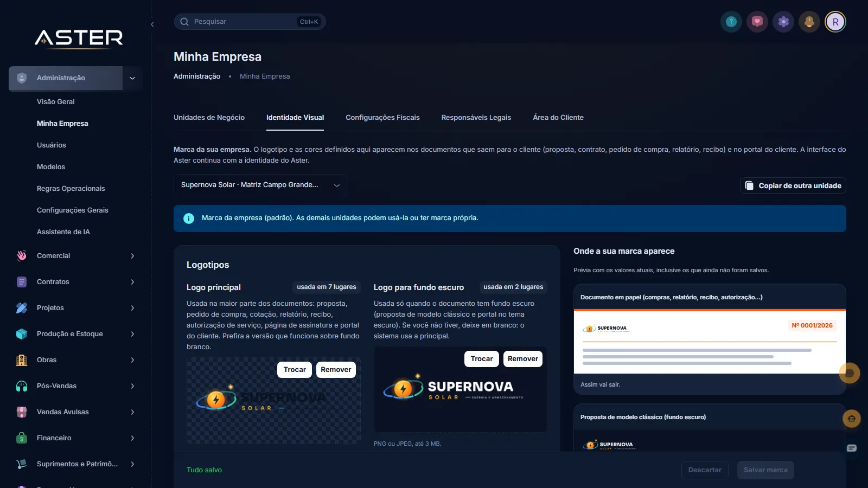Image resolution: width=868 pixels, height=488 pixels.
Task: Focus the Pesquisar search field
Action: 250,22
